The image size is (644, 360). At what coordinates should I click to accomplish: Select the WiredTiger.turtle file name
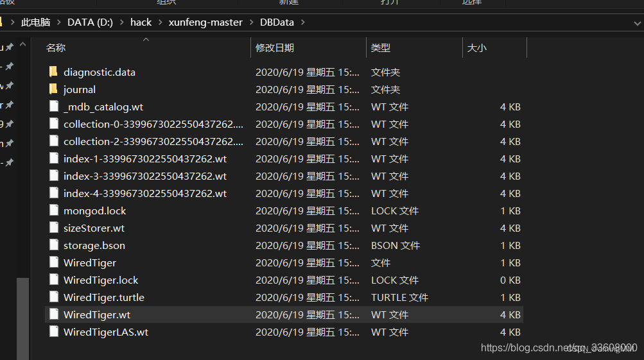point(103,297)
